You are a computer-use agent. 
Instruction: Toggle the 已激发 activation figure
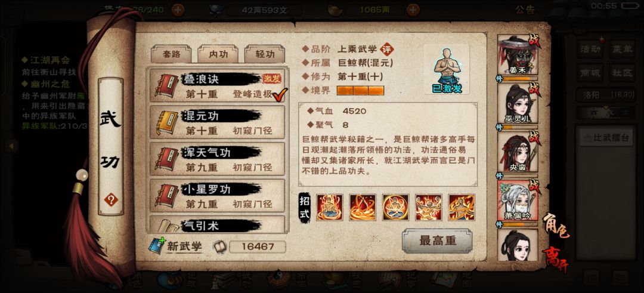[447, 69]
